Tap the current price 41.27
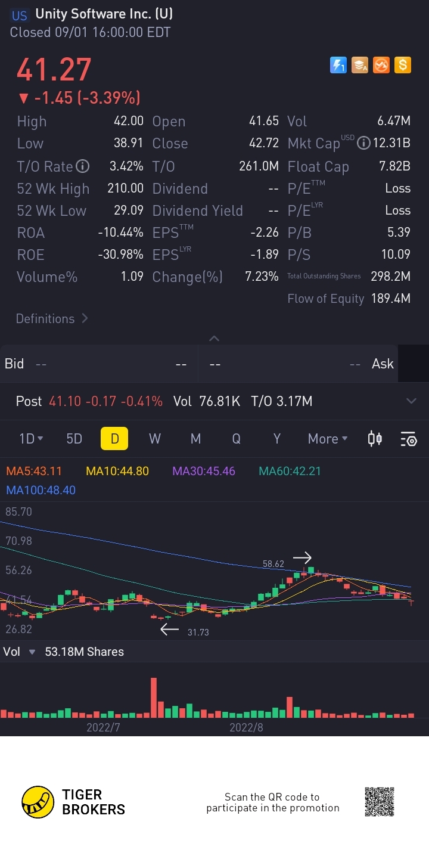Viewport: 429px width, 868px height. click(x=54, y=69)
